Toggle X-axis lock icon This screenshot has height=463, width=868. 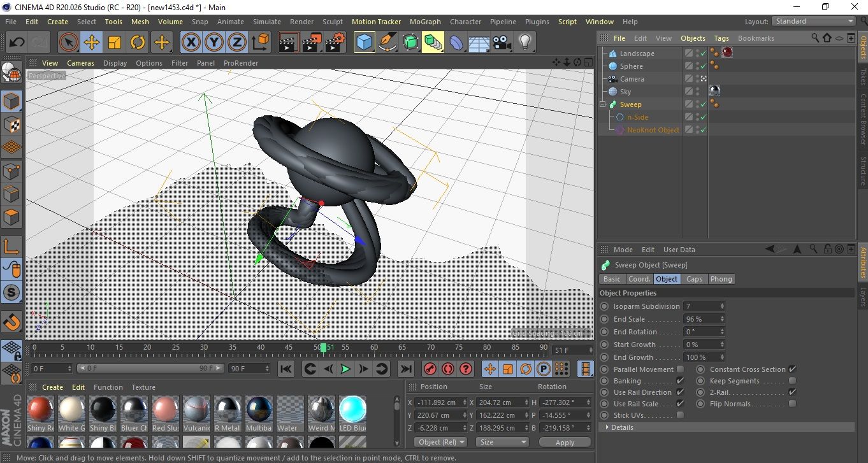[190, 43]
